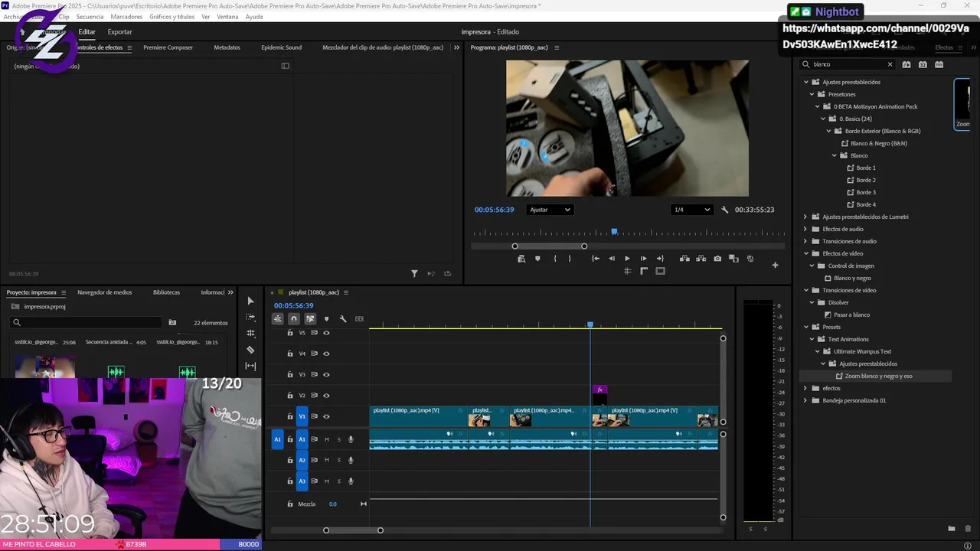980x551 pixels.
Task: Switch to Premiere Composer tab
Action: tap(168, 47)
